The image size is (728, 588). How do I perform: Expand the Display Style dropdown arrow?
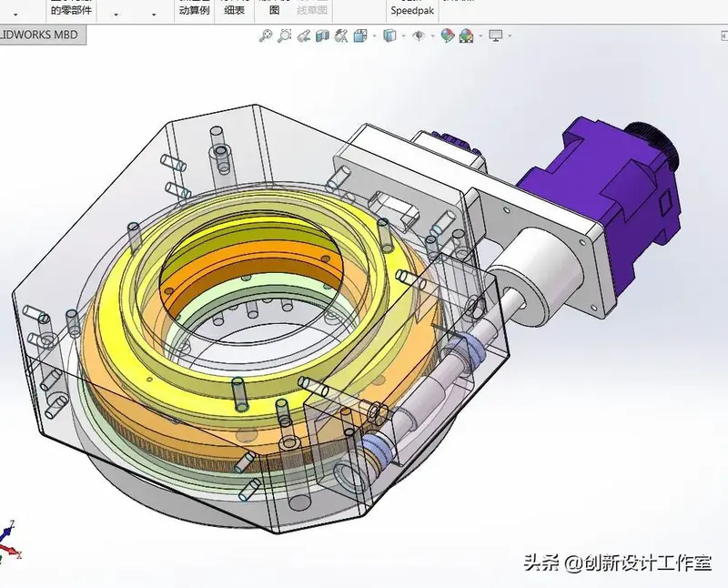403,36
